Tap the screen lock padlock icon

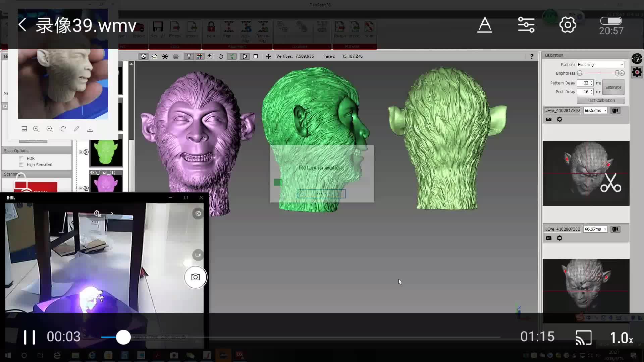click(x=21, y=182)
